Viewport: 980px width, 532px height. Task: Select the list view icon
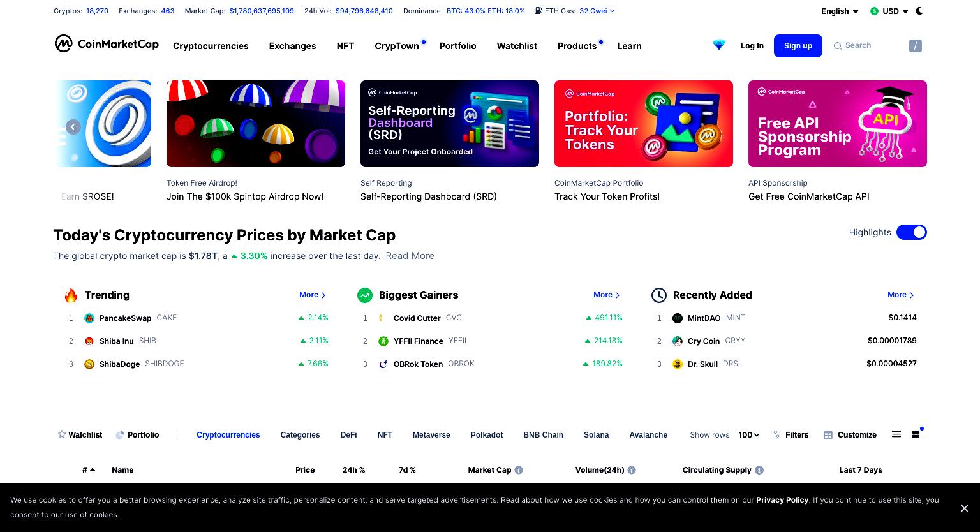click(x=896, y=434)
